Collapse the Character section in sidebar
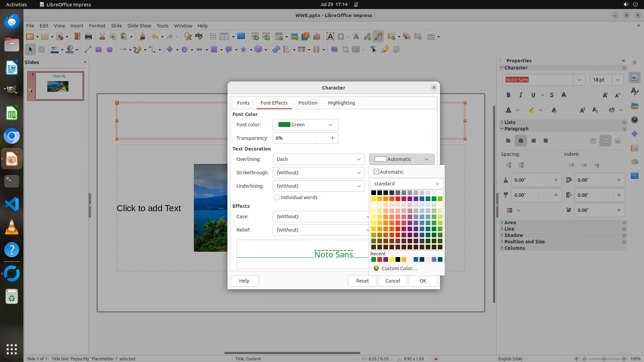Viewport: 644px width, 362px height. tap(502, 68)
